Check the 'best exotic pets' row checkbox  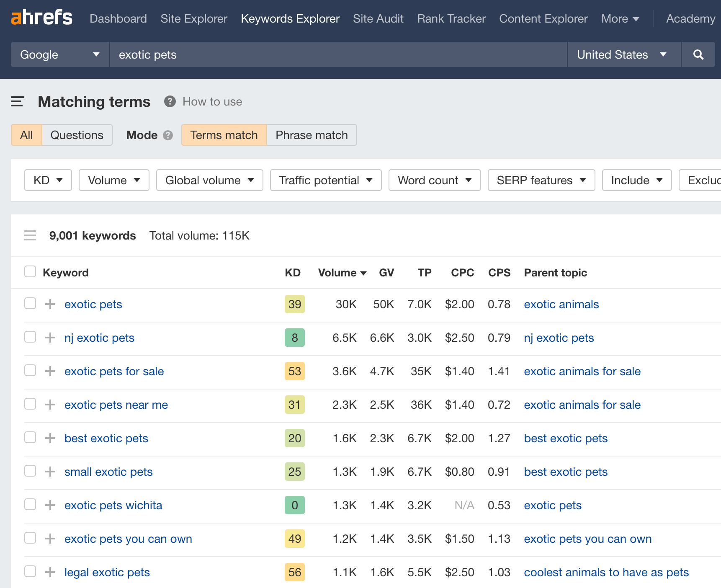pyautogui.click(x=30, y=437)
